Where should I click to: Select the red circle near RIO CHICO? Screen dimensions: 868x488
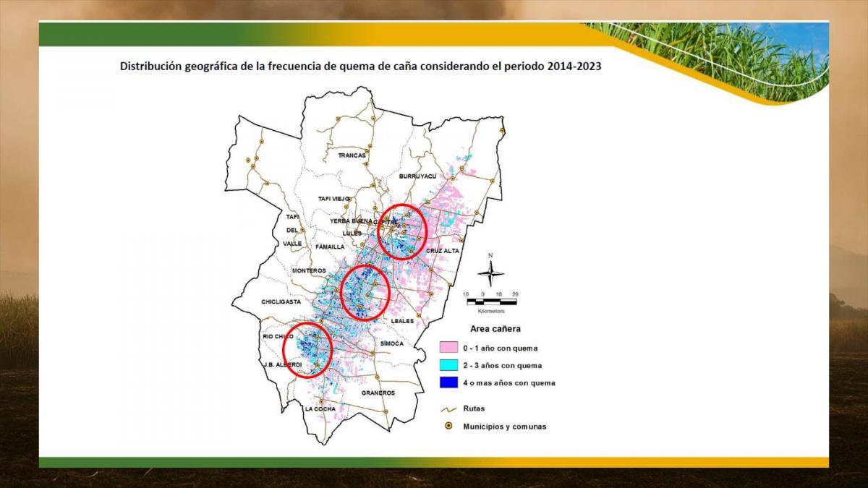point(307,351)
